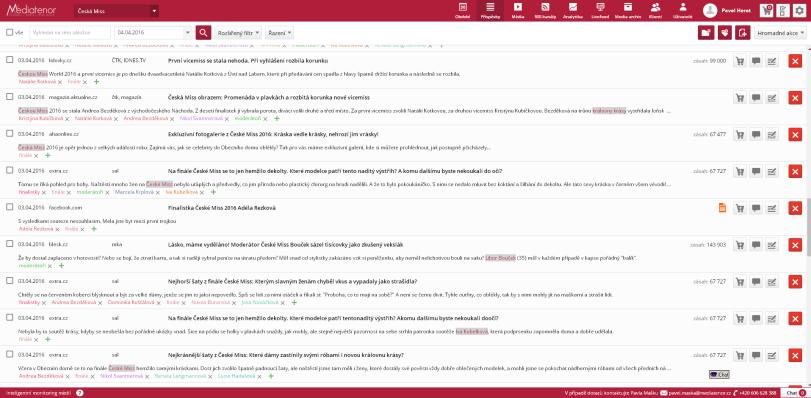Open orange document icon on 'Finalistka České Miss' row
Viewport: 811px width, 398px height.
click(723, 208)
